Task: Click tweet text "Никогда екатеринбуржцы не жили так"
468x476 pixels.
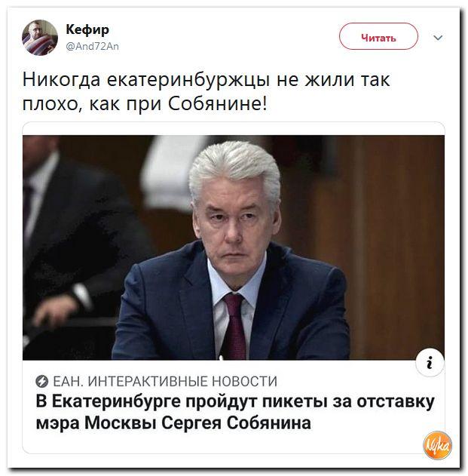Action: click(206, 80)
